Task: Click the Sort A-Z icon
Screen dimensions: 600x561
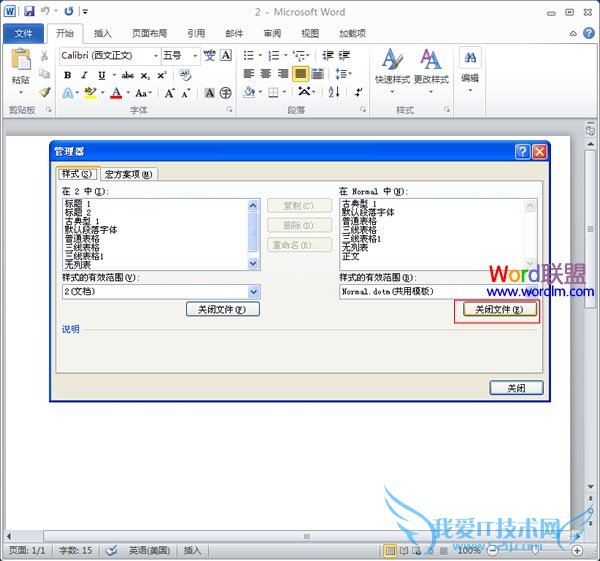Action: coord(334,92)
